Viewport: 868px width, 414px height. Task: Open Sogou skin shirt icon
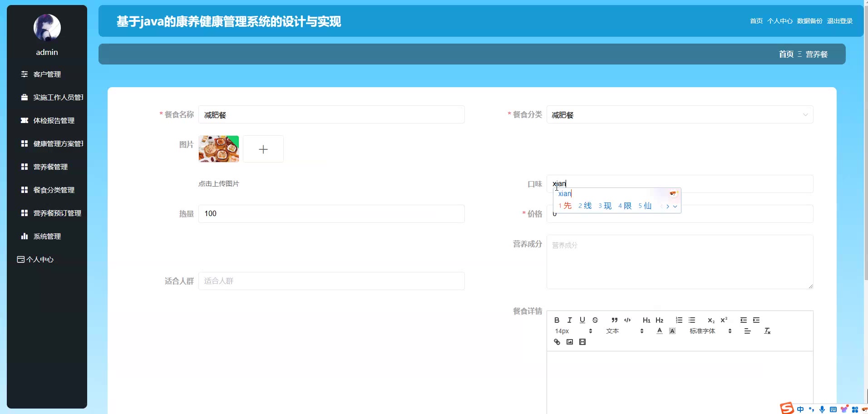pyautogui.click(x=844, y=409)
